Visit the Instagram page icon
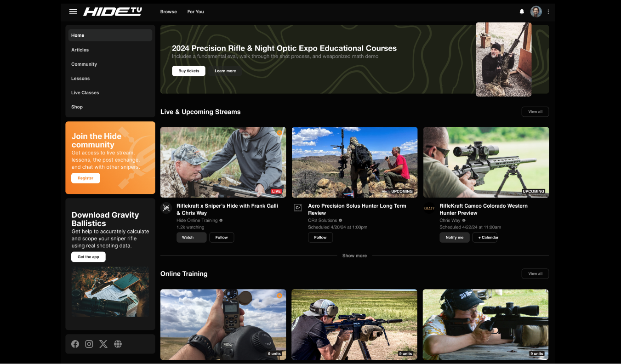The image size is (621, 364). [89, 344]
